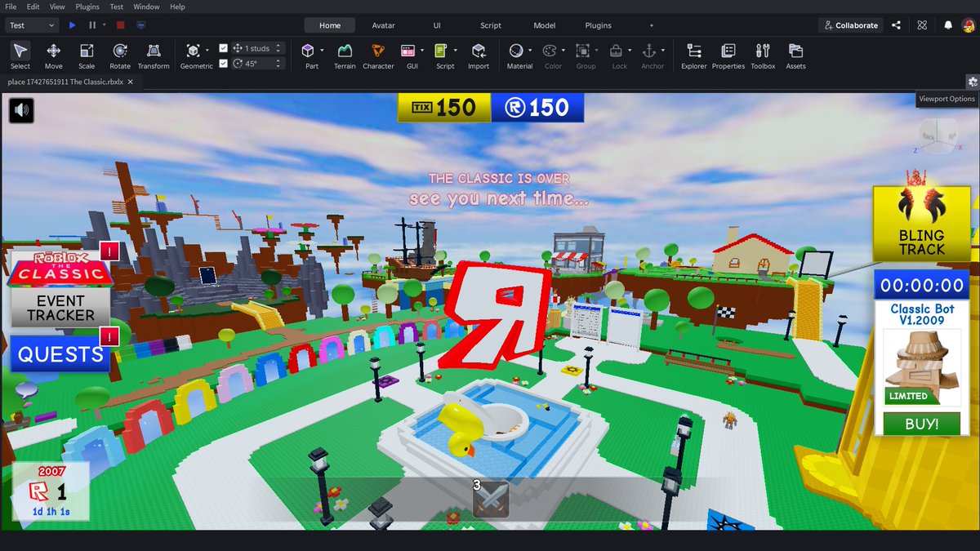Open the Edit menu
The width and height of the screenshot is (980, 551).
33,7
